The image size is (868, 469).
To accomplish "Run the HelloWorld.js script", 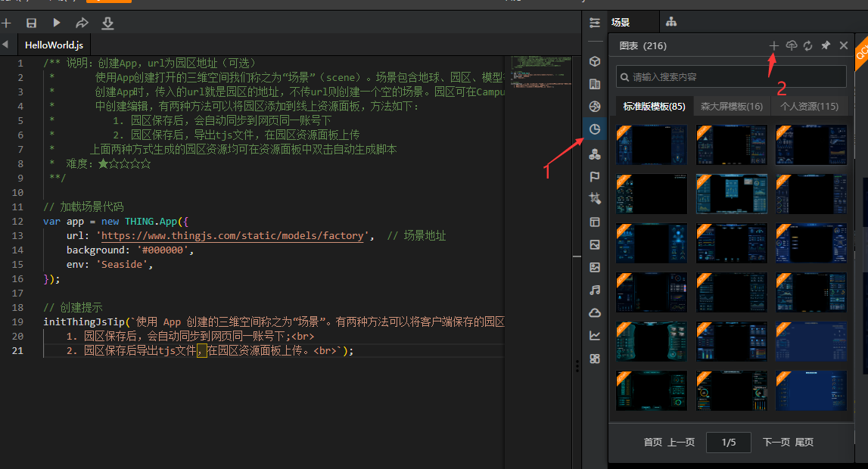I will click(57, 23).
